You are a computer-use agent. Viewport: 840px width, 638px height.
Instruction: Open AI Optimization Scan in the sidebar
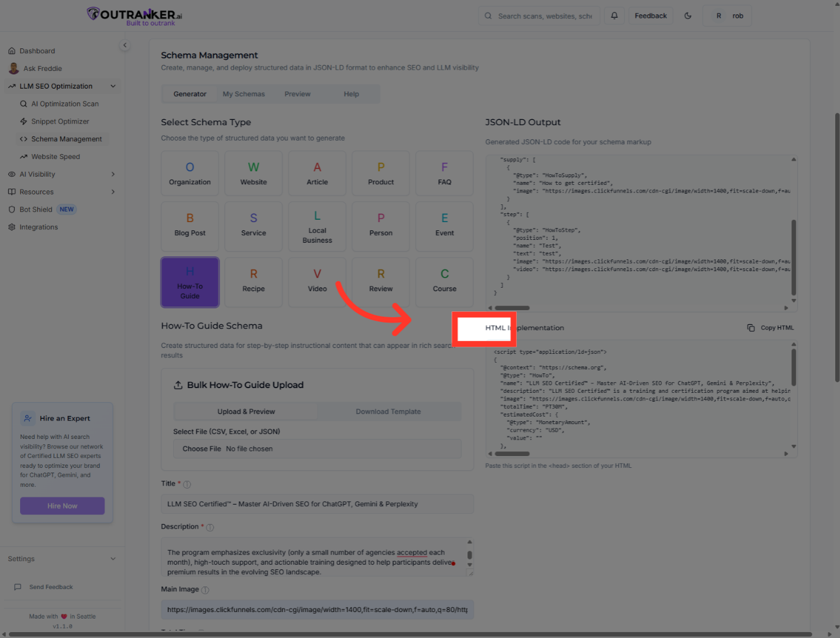[x=65, y=103]
